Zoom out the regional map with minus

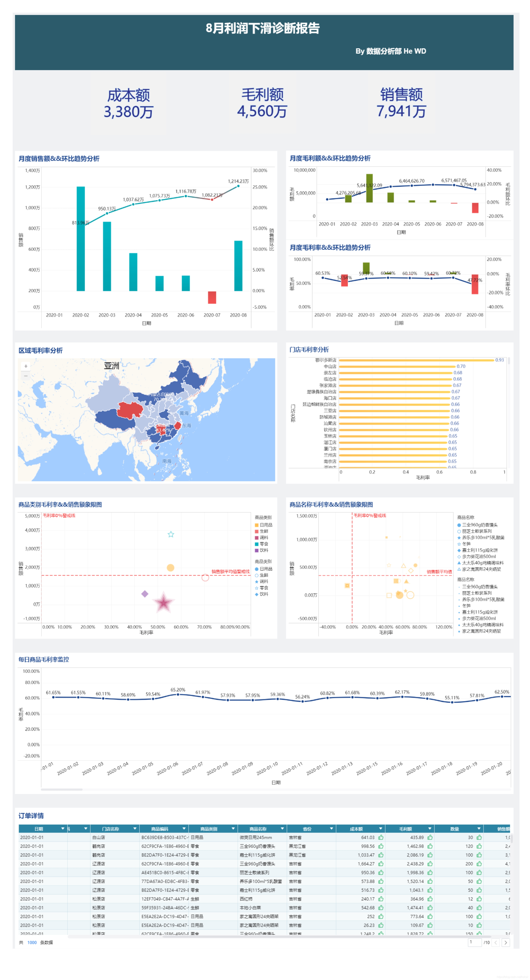[x=26, y=376]
